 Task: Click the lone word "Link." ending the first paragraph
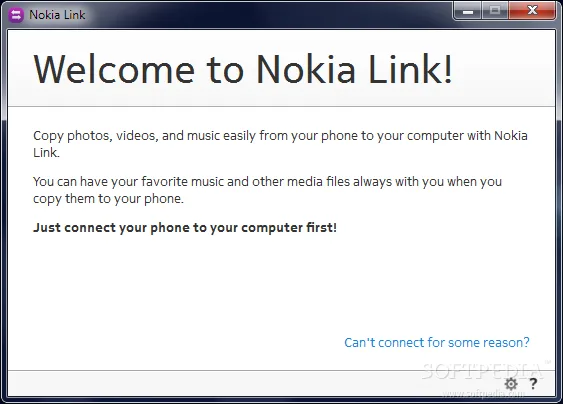[46, 153]
